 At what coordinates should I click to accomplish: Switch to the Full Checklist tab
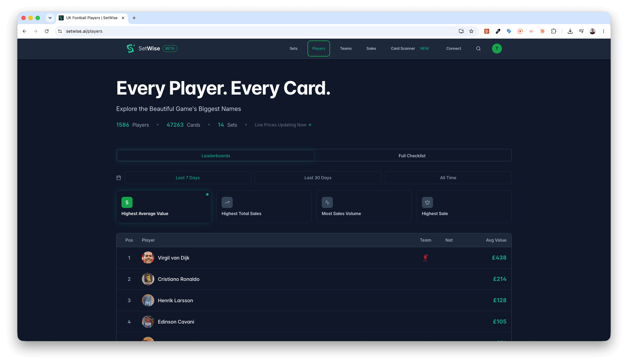click(x=412, y=156)
